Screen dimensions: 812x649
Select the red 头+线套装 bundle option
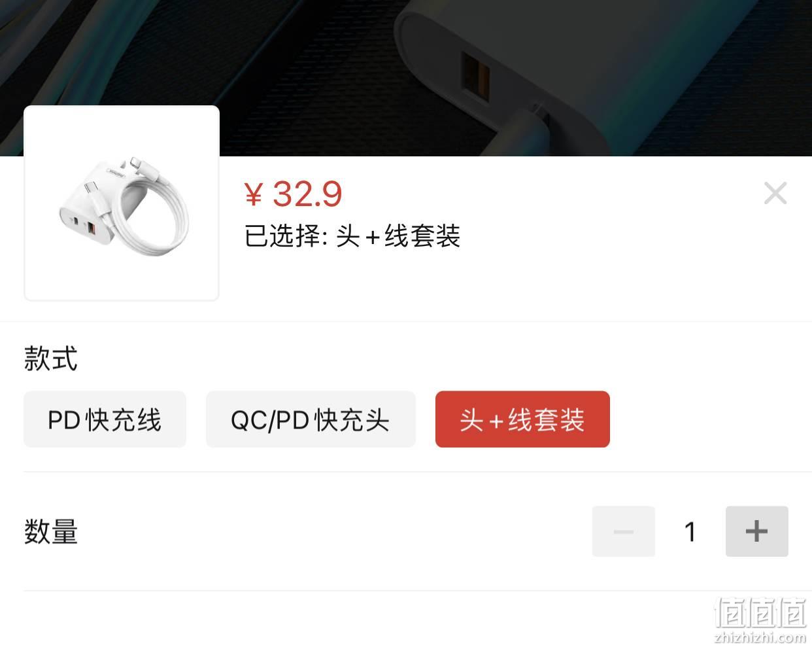point(522,419)
